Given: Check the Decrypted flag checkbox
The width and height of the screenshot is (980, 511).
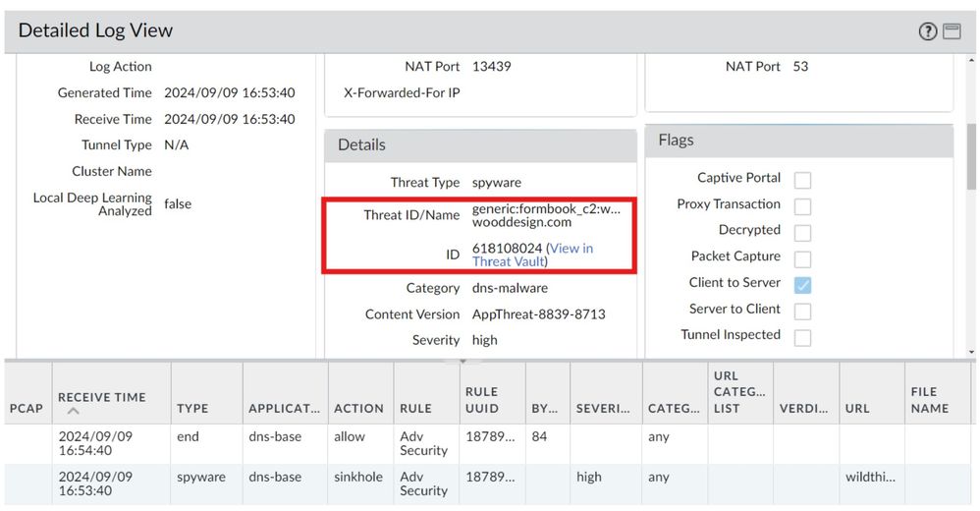Looking at the screenshot, I should (x=802, y=233).
